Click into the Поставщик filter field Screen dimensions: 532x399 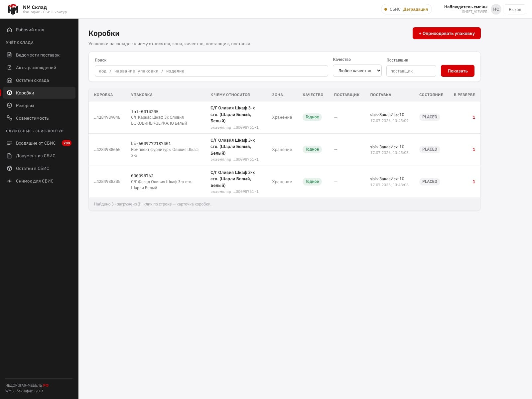coord(411,71)
